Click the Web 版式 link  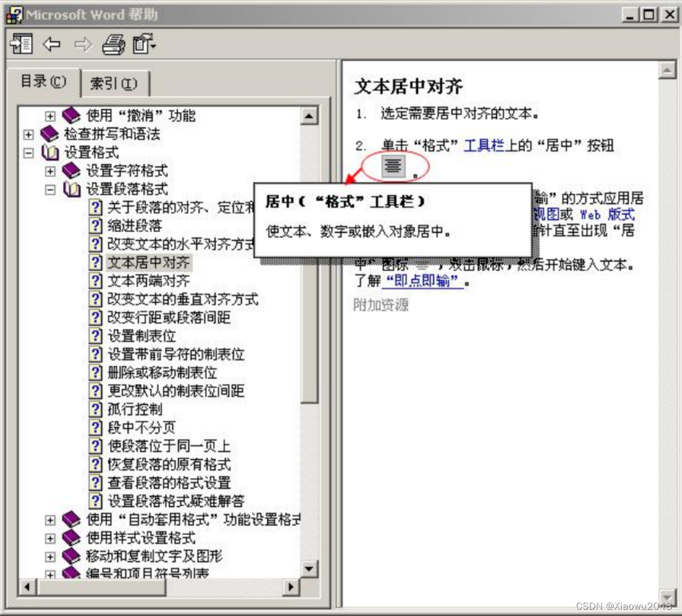(x=607, y=214)
